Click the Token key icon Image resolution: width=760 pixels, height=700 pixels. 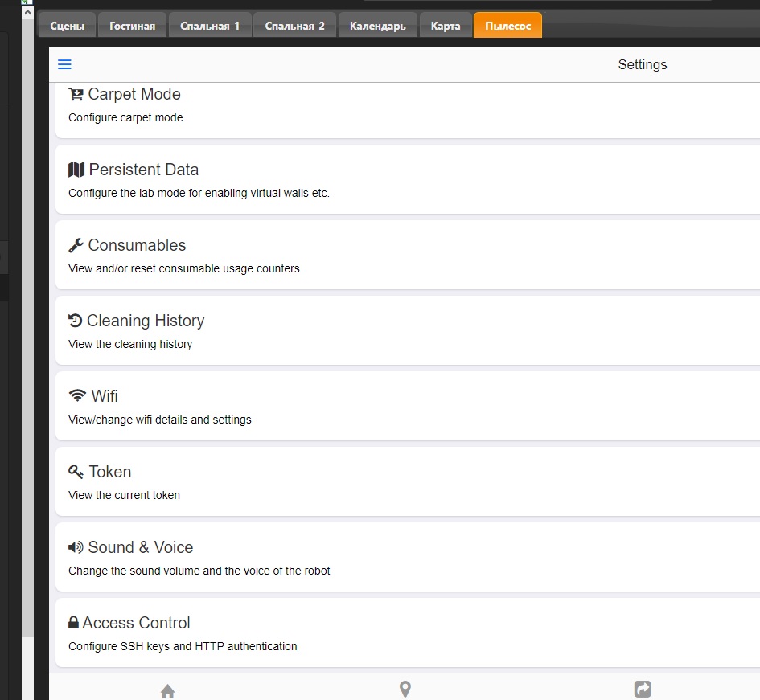coord(76,472)
